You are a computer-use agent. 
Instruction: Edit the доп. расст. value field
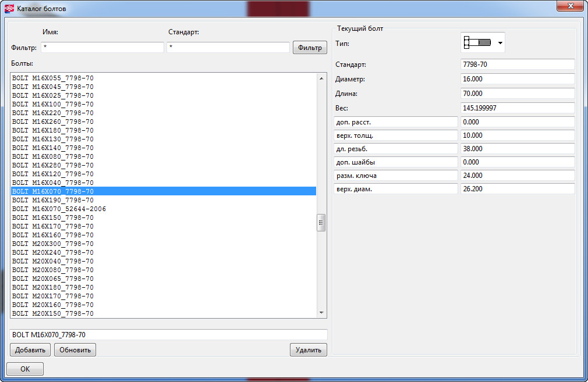[518, 122]
